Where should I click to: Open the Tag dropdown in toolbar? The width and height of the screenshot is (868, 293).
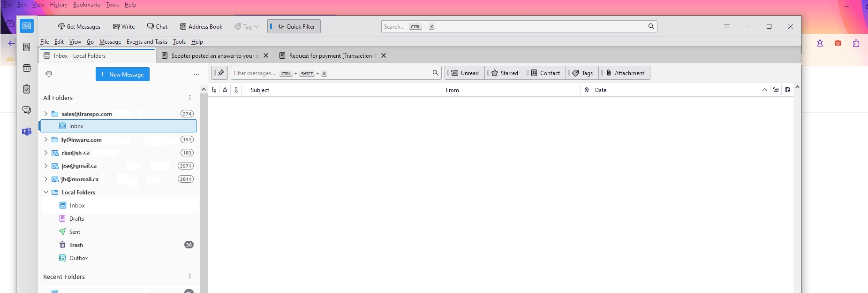pos(247,27)
